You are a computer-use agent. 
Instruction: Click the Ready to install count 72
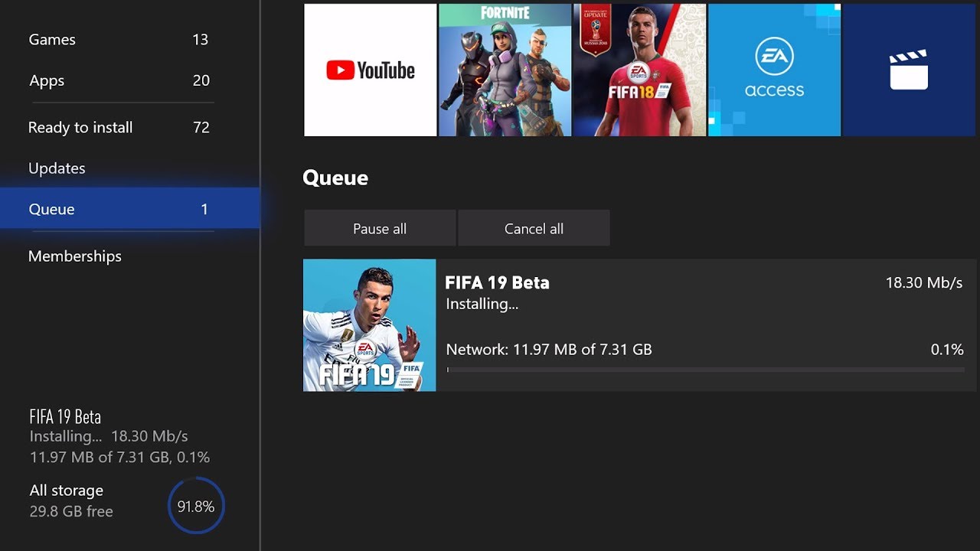click(201, 128)
